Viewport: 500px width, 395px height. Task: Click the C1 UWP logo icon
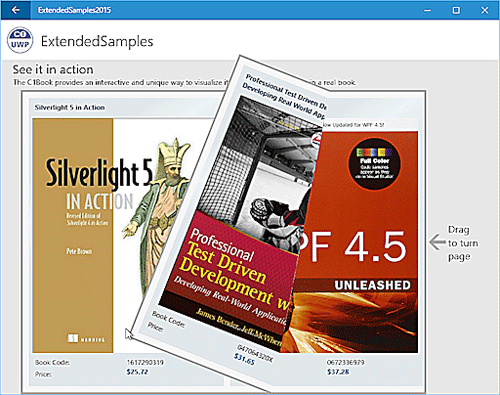tap(20, 40)
